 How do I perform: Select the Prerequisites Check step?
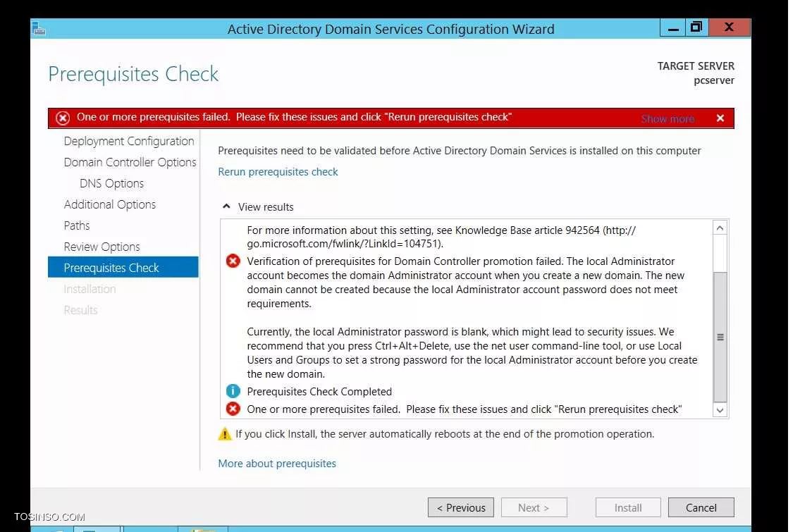(x=123, y=268)
